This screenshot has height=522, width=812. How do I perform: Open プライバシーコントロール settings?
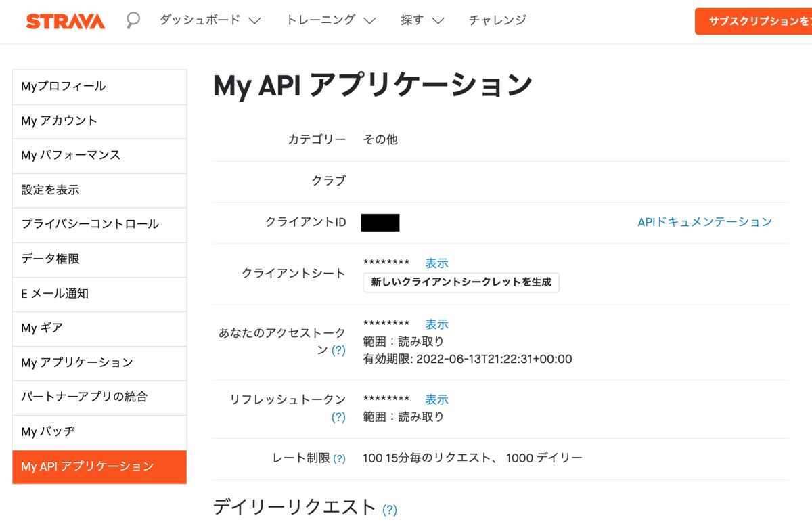99,225
